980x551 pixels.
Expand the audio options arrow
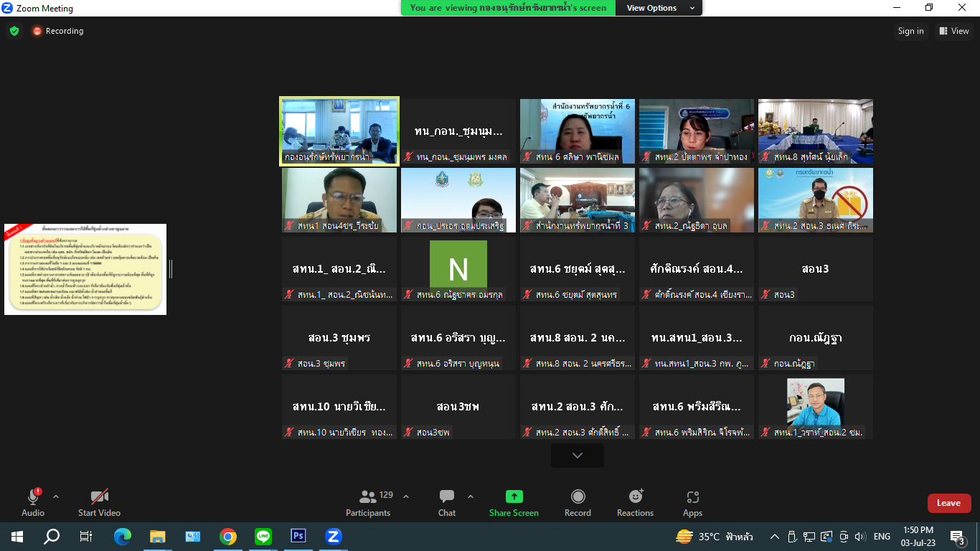coord(56,496)
